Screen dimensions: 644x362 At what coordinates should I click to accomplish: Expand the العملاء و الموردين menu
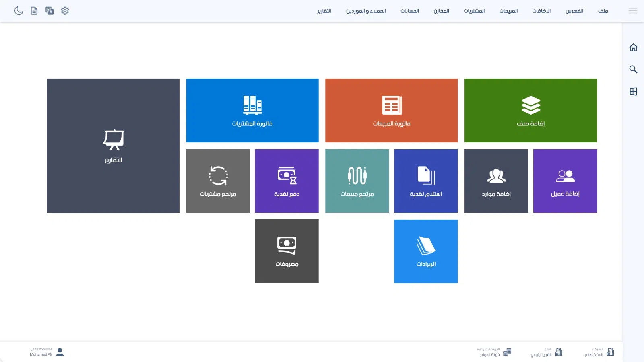coord(366,11)
